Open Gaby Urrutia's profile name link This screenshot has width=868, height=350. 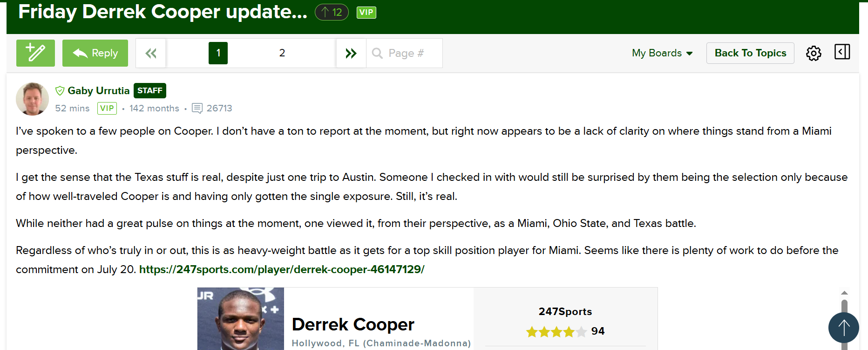(98, 90)
